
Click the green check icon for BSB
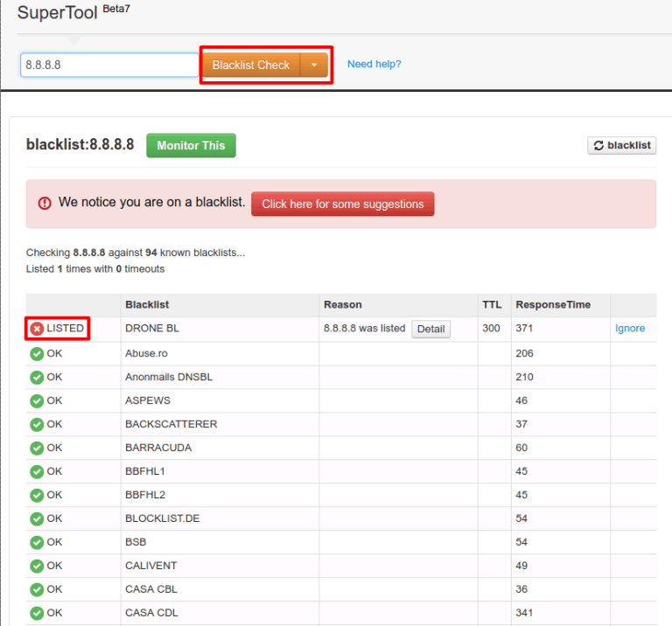[37, 543]
